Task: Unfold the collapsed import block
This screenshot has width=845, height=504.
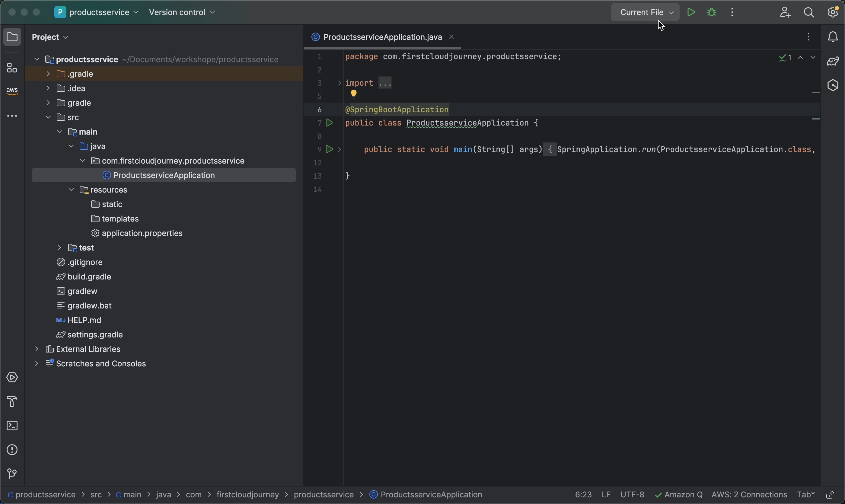Action: [339, 83]
